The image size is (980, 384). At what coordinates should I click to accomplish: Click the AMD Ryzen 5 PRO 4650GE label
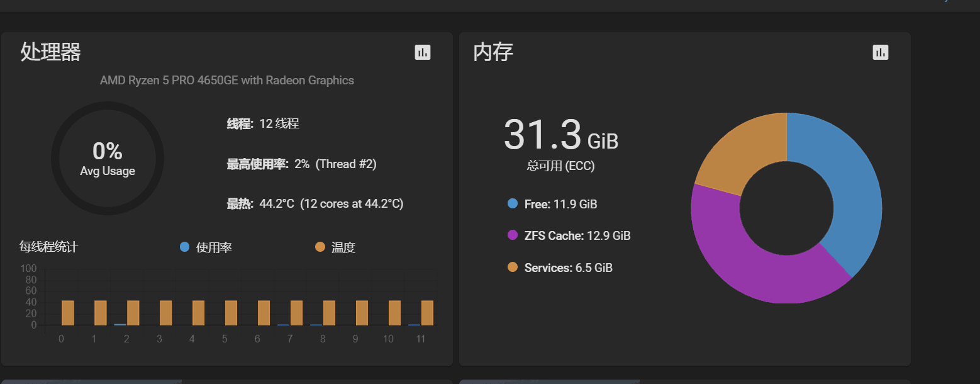[x=228, y=80]
